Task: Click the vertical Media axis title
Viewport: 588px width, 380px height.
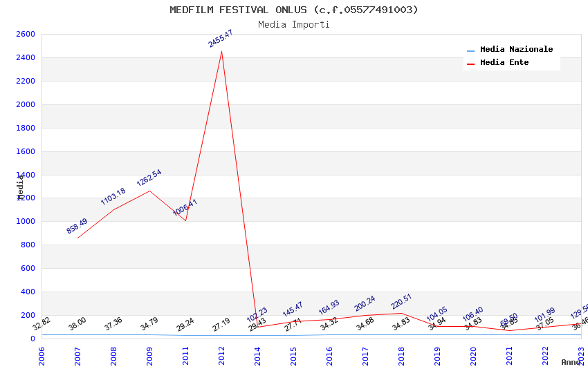Action: tap(20, 187)
